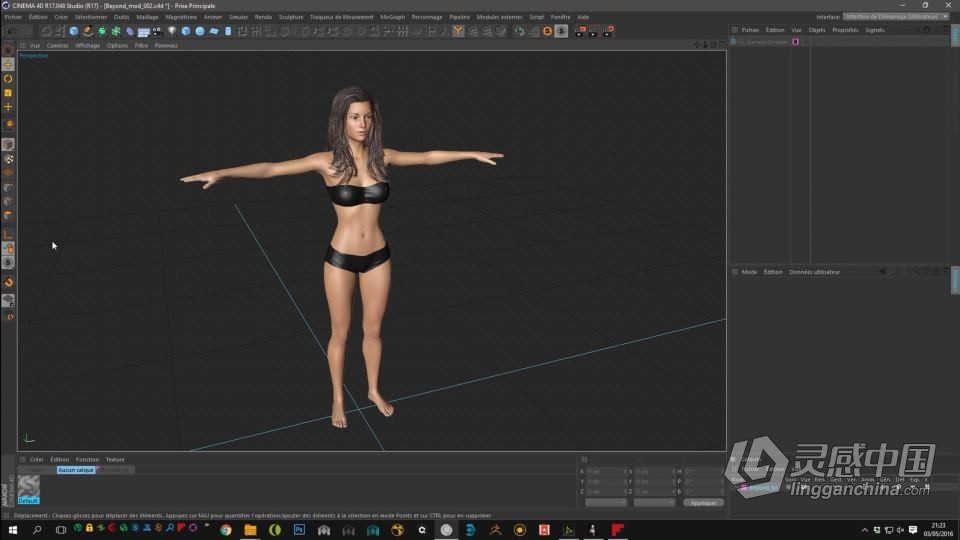The image size is (960, 540).
Task: Open the first coordinate mode dropdown
Action: [x=606, y=503]
